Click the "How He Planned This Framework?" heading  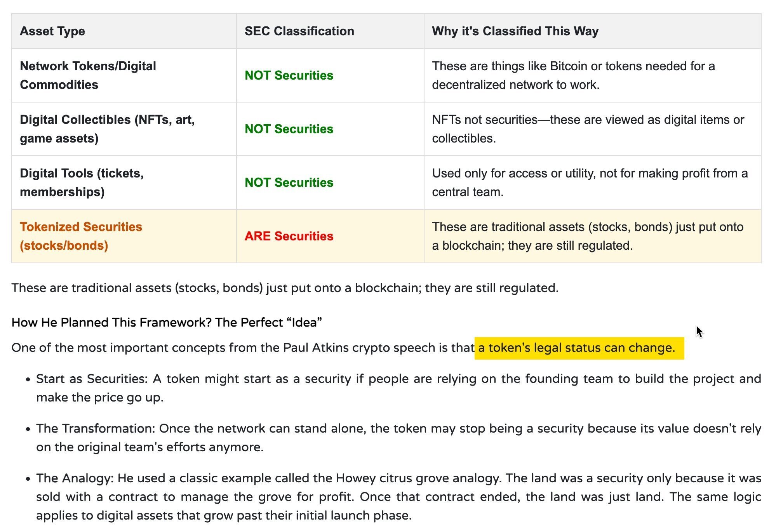coord(167,322)
